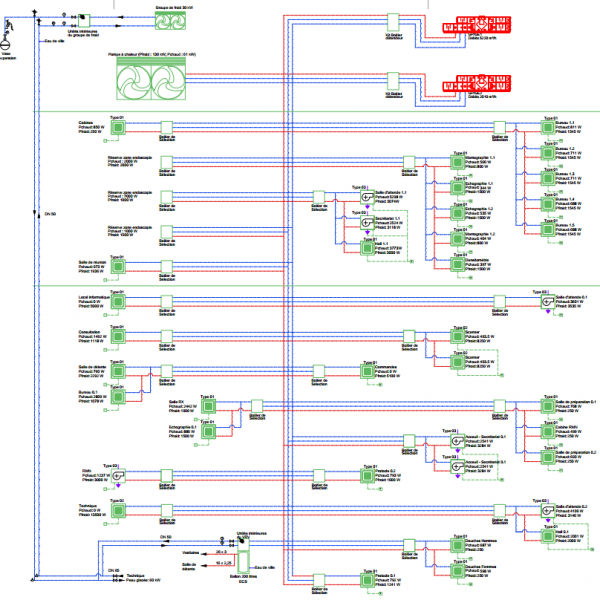
Task: Select the Salle d'attente 1.1 ducted unit
Action: [x=368, y=198]
